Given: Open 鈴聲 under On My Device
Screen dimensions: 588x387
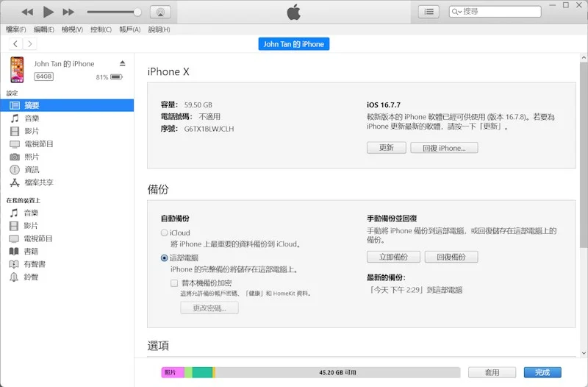Looking at the screenshot, I should pyautogui.click(x=31, y=277).
